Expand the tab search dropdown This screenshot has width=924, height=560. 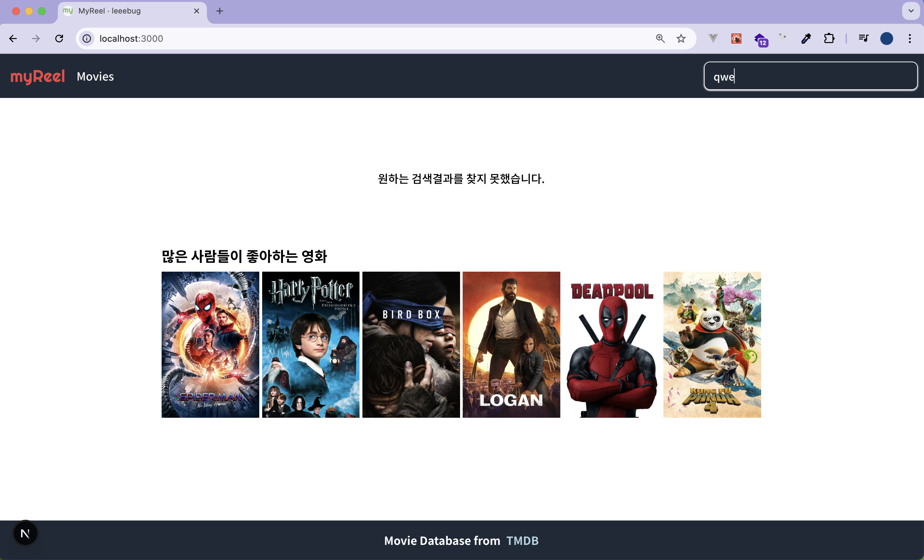(911, 11)
